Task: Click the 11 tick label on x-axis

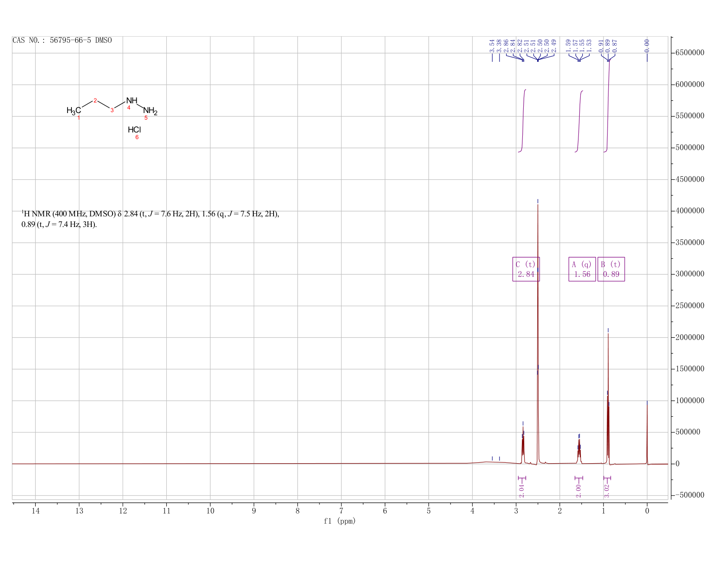Action: pyautogui.click(x=166, y=511)
